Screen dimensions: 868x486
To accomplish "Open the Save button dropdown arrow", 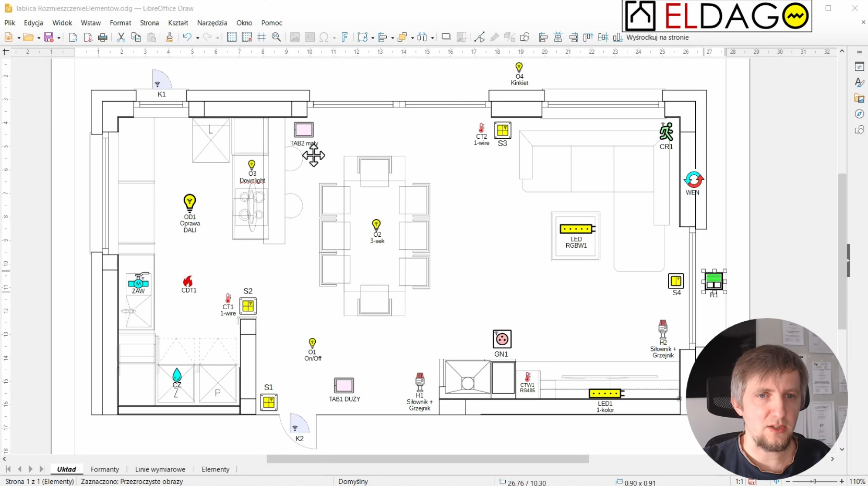I will pos(58,38).
